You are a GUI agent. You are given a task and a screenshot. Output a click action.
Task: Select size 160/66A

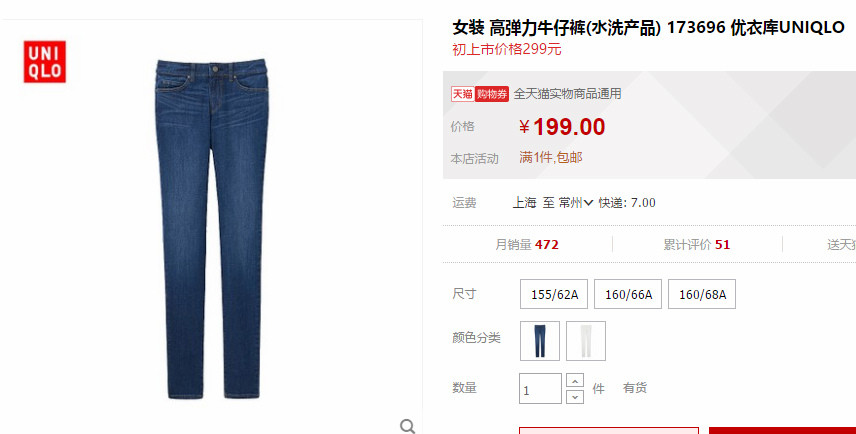point(628,294)
